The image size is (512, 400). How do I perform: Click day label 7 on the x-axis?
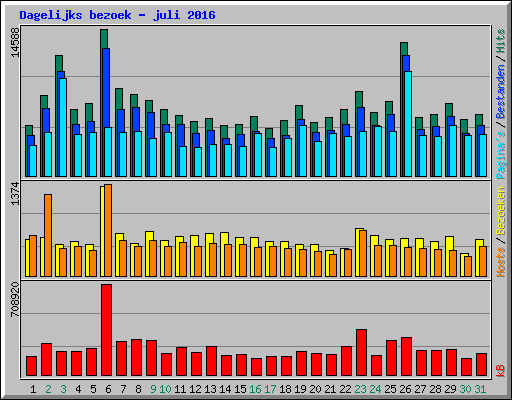pos(123,389)
